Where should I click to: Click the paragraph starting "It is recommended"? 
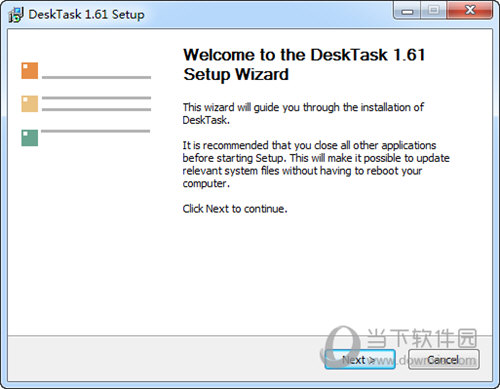(316, 164)
